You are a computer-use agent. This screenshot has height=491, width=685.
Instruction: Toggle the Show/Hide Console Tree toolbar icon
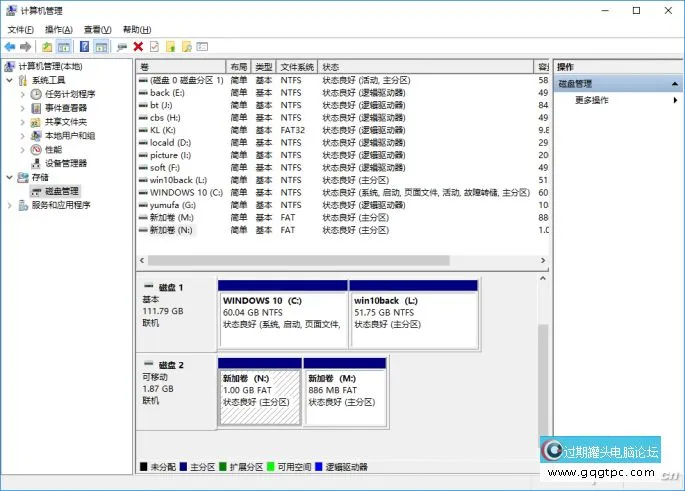(63, 46)
